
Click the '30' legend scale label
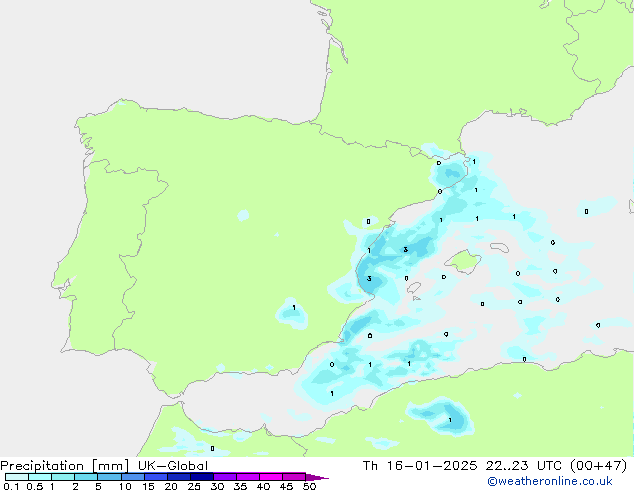(x=217, y=486)
